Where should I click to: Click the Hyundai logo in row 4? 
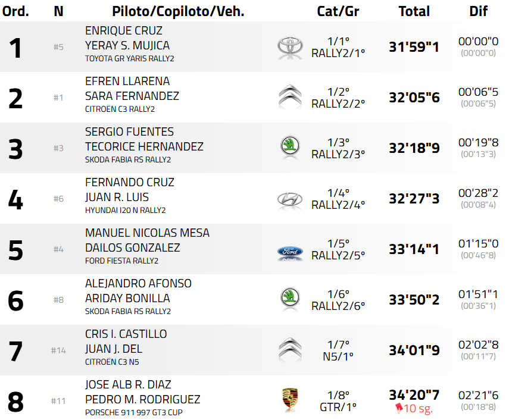click(290, 199)
